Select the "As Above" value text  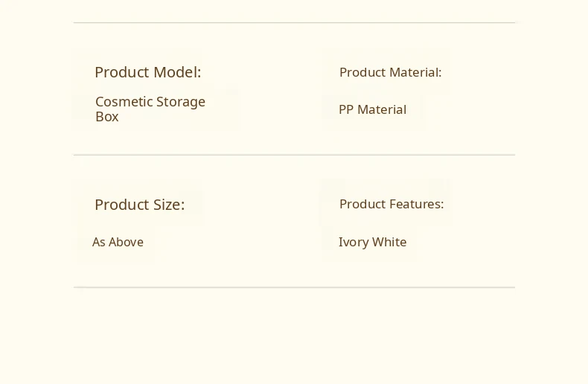coord(118,242)
